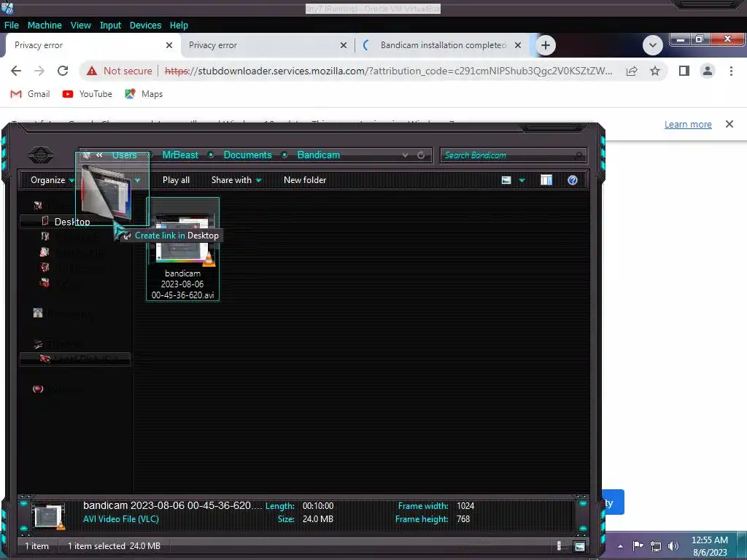This screenshot has height=560, width=747.
Task: Close the Bandicam installation completed tab
Action: tap(518, 45)
